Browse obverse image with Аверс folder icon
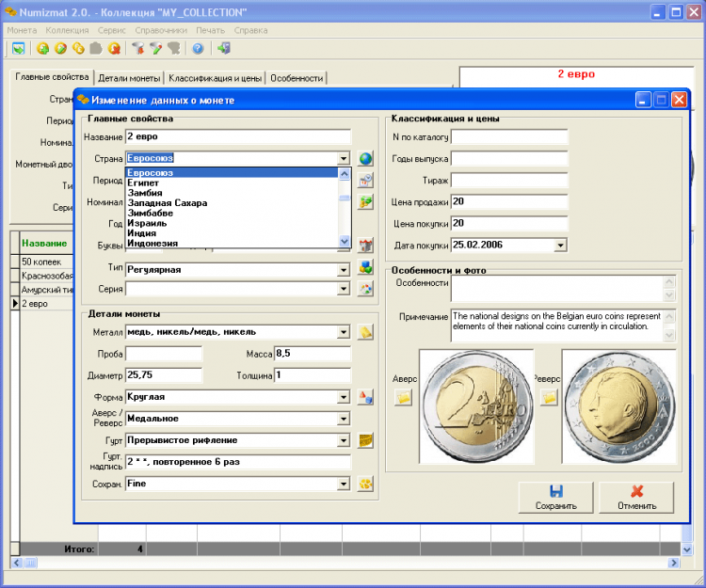This screenshot has height=588, width=706. pyautogui.click(x=404, y=398)
